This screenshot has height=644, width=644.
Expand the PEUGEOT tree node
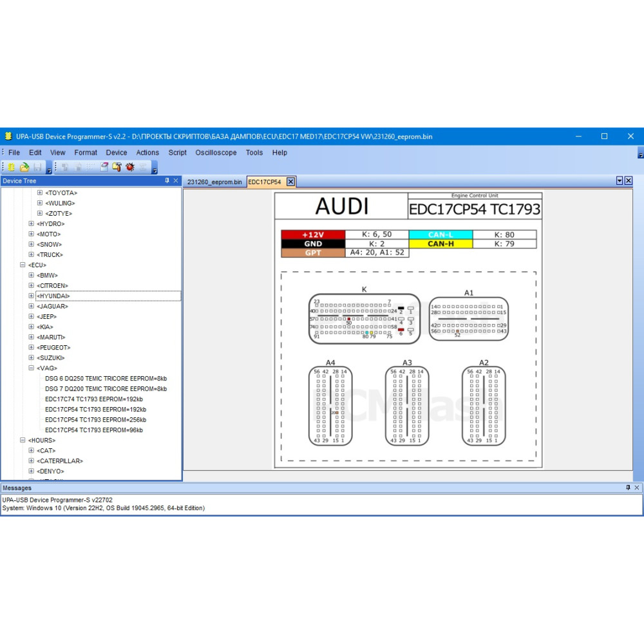coord(31,347)
